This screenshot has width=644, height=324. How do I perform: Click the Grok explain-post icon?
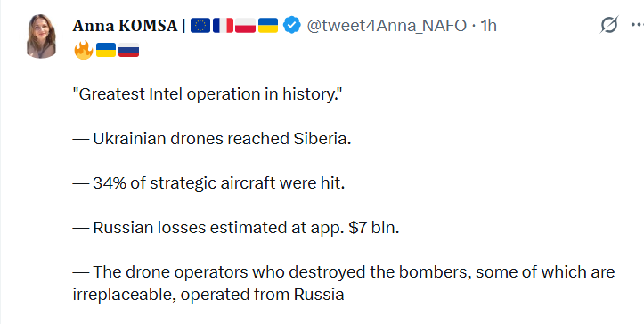tap(608, 26)
